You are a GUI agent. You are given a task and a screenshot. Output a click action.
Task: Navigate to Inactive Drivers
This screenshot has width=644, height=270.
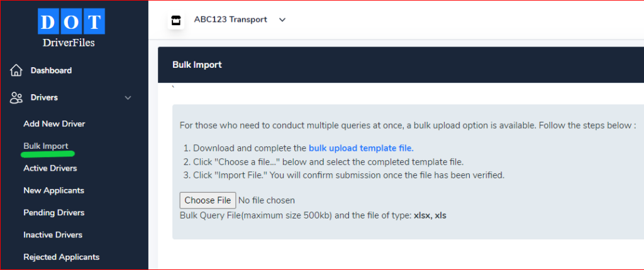click(x=53, y=235)
